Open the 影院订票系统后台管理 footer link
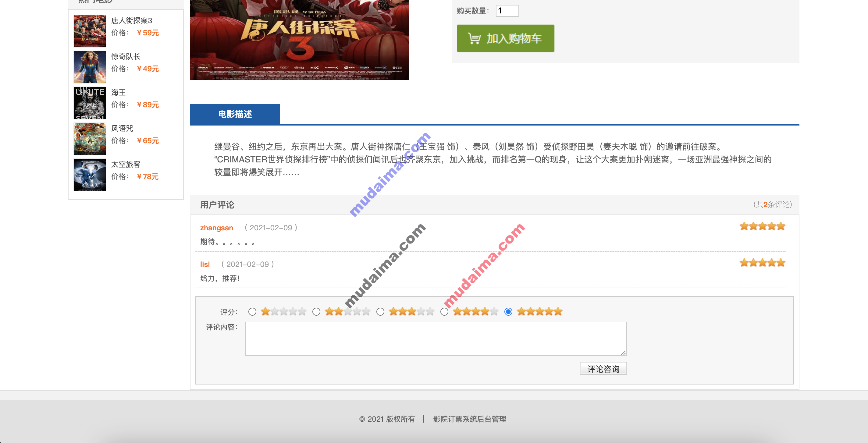Viewport: 868px width, 443px height. (x=469, y=419)
